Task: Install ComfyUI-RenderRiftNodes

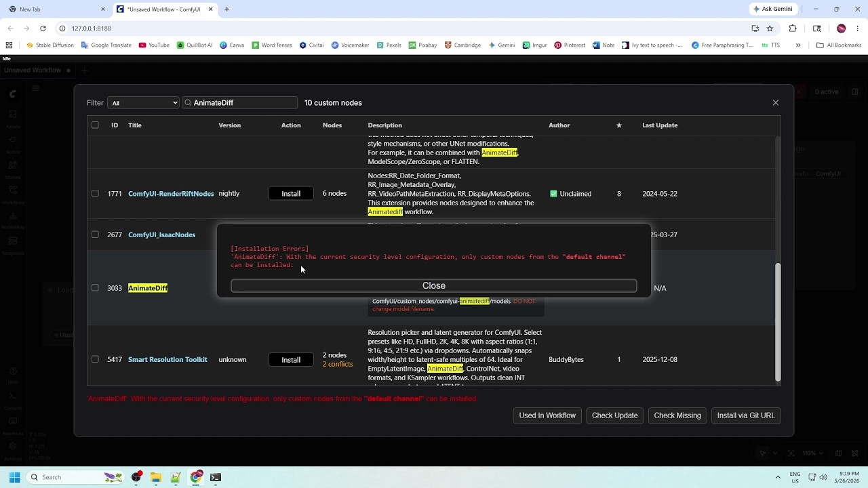Action: [x=291, y=194]
